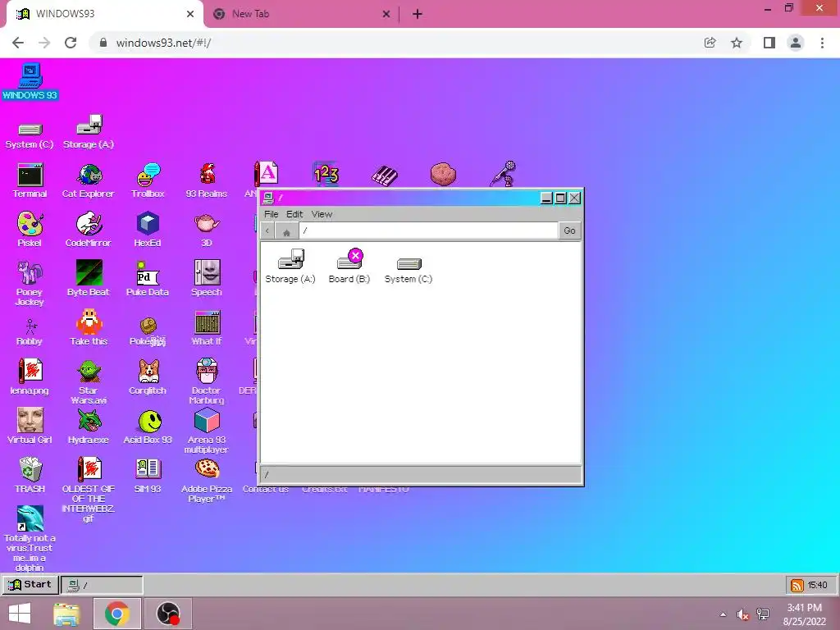Open Chrome three-dot menu

(822, 43)
